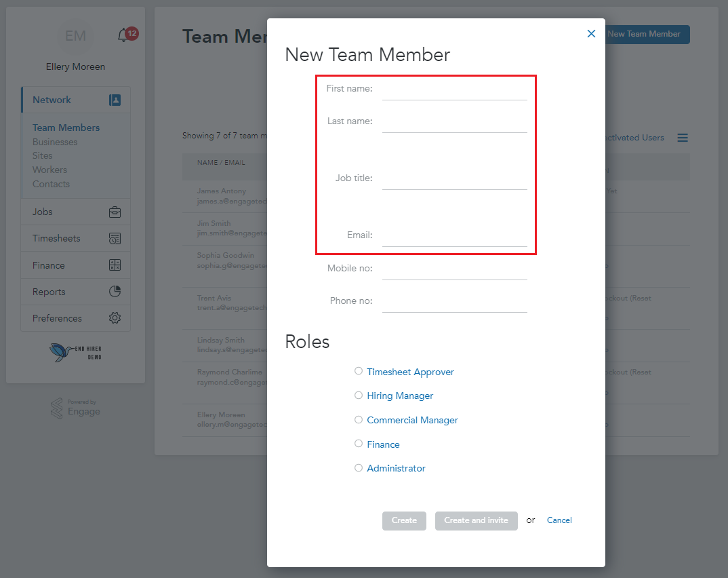This screenshot has width=728, height=578.
Task: Select the Timesheet Approver role radio
Action: click(359, 371)
